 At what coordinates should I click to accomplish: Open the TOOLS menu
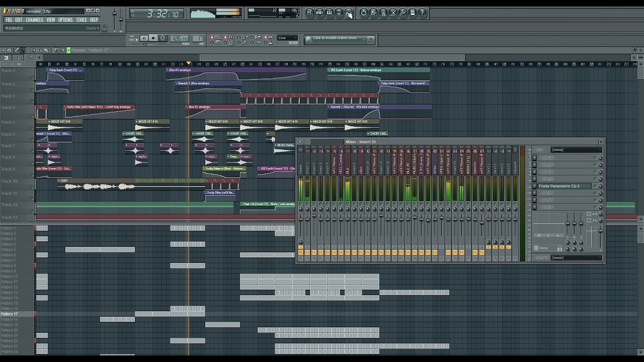[82, 20]
